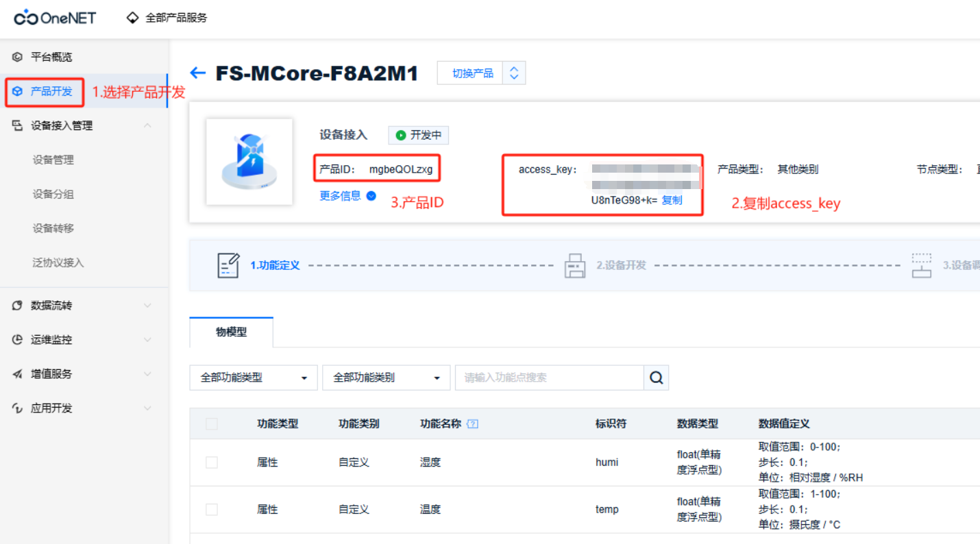Viewport: 980px width, 544px height.
Task: Collapse the 设备接入管理 section chevron
Action: 147,125
